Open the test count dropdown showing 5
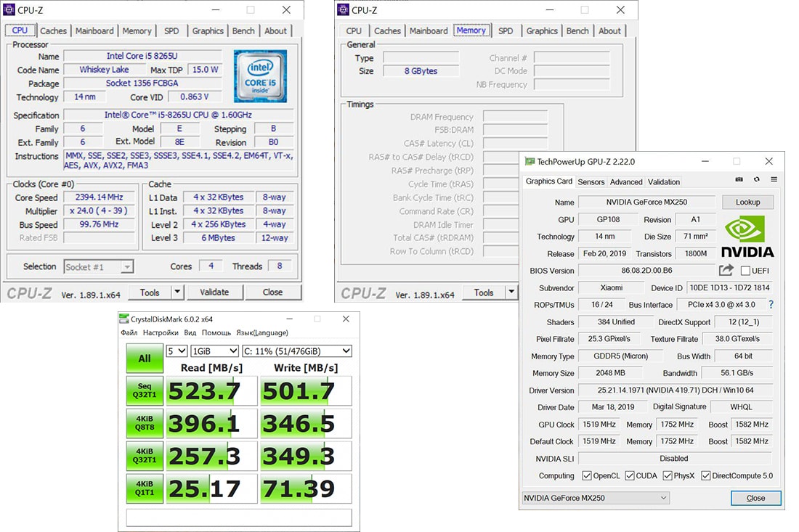This screenshot has width=799, height=532. pyautogui.click(x=177, y=351)
